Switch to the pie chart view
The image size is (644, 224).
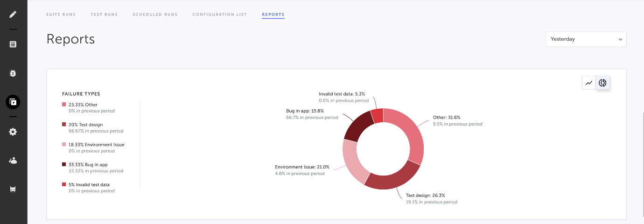coord(603,83)
